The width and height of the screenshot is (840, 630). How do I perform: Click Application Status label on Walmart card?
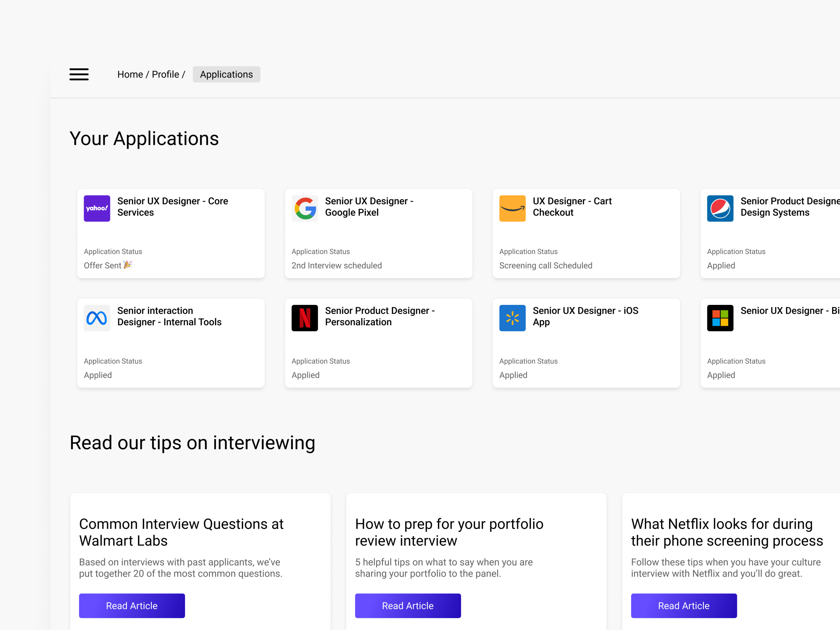click(528, 361)
